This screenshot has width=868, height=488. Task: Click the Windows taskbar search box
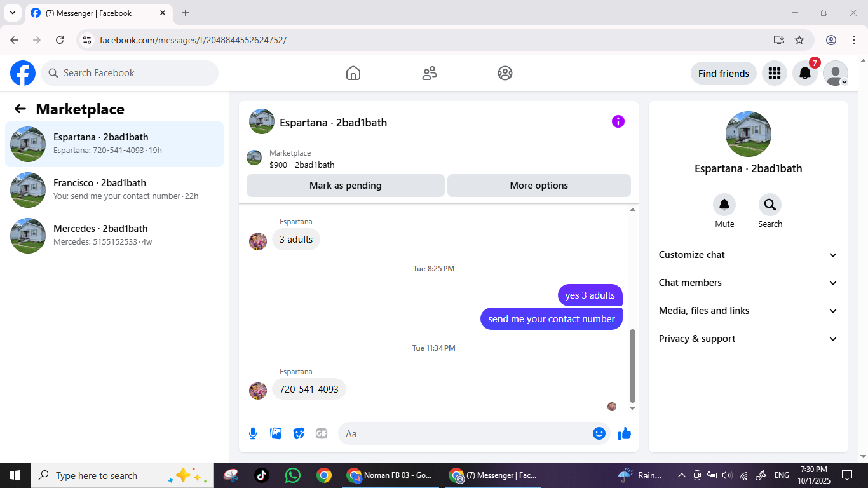pos(121,475)
